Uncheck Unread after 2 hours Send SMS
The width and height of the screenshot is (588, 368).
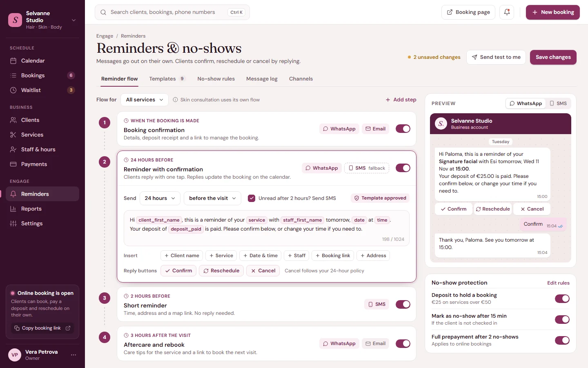252,198
